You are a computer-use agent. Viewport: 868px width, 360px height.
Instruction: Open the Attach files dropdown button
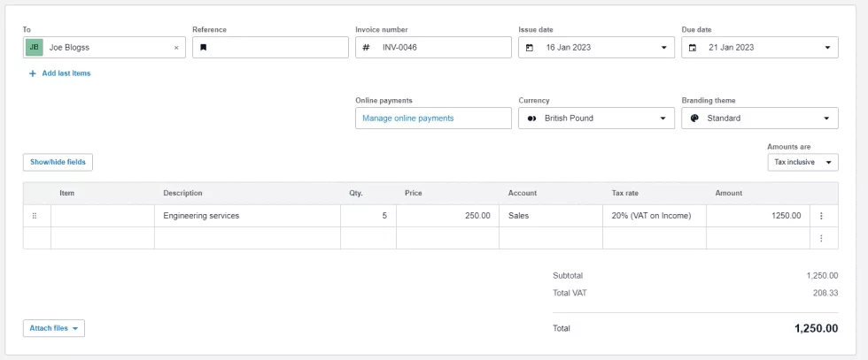tap(54, 328)
